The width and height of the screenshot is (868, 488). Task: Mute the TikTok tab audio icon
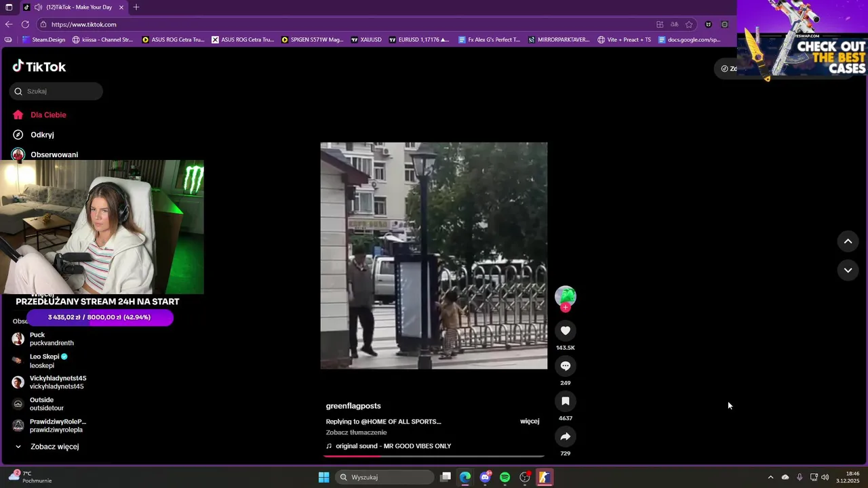point(39,7)
